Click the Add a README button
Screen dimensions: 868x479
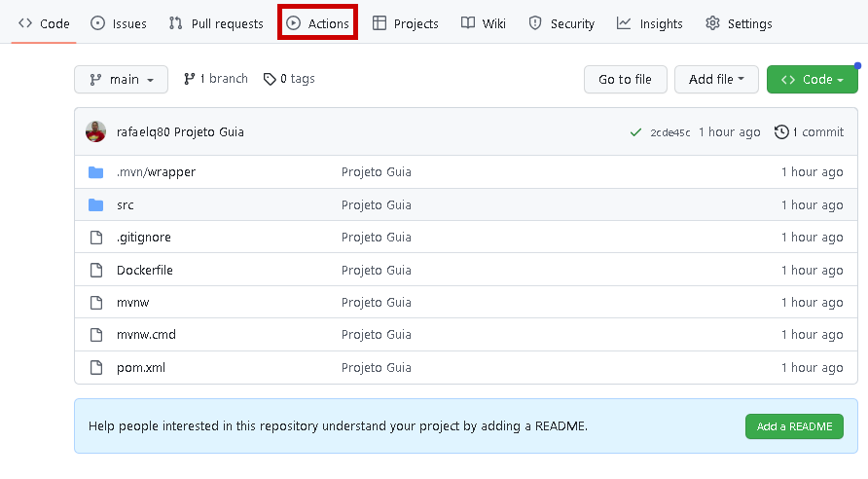(x=794, y=426)
